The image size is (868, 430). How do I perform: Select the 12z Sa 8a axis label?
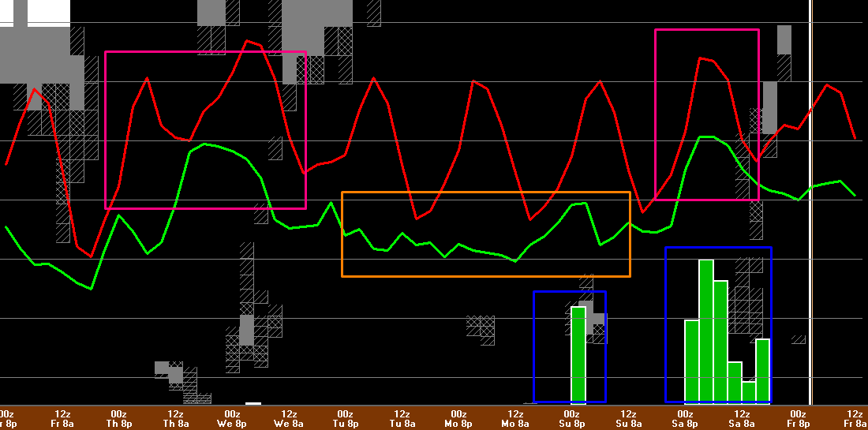click(x=742, y=418)
